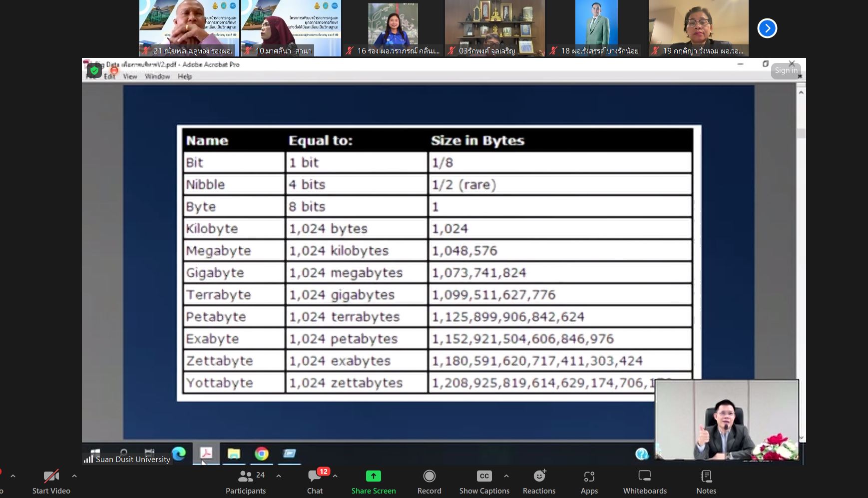Start recording with the Record button
Image resolution: width=868 pixels, height=498 pixels.
[429, 482]
